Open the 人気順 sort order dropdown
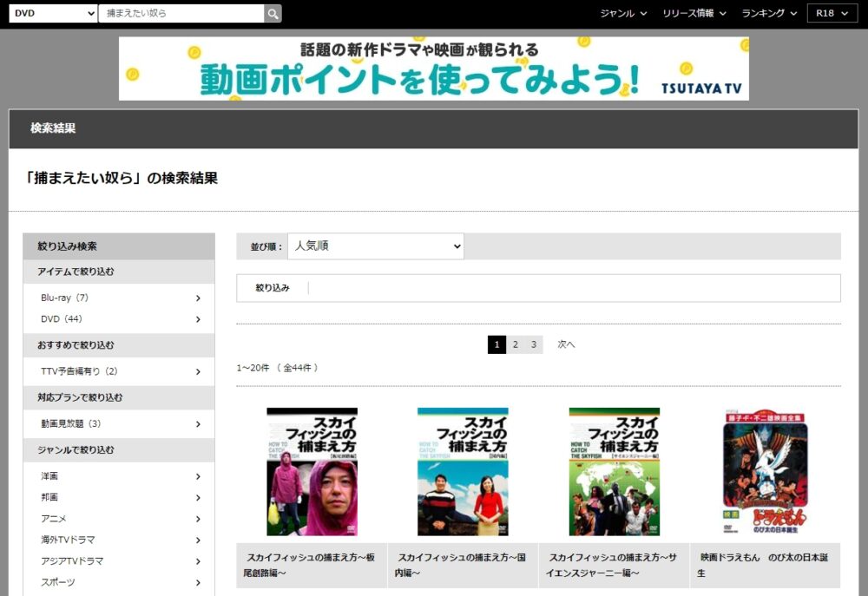 tap(375, 246)
